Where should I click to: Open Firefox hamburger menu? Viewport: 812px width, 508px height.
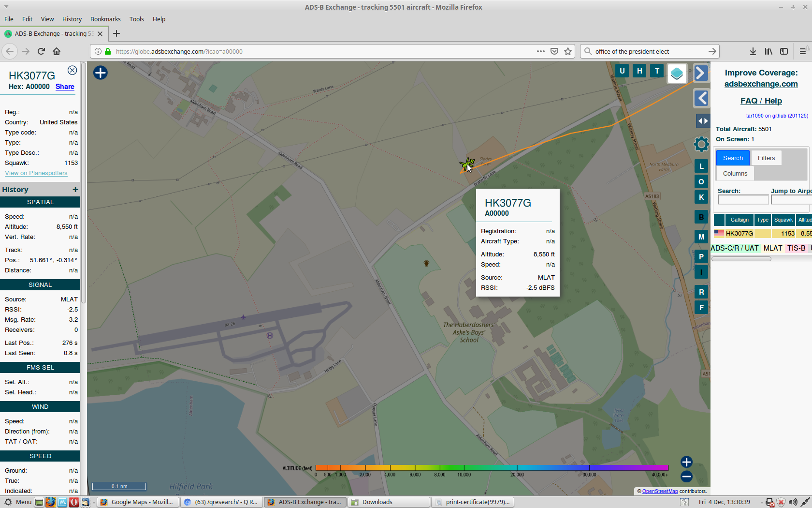pos(803,51)
